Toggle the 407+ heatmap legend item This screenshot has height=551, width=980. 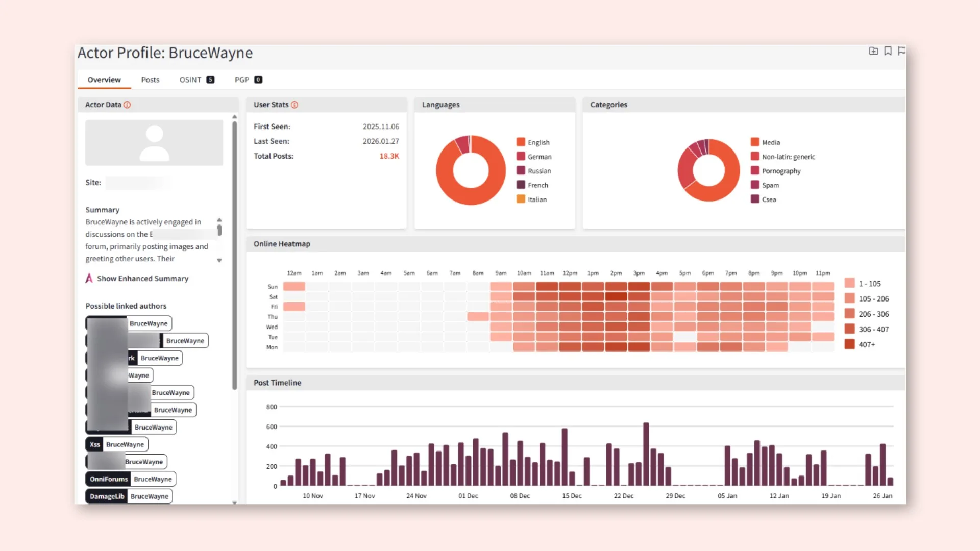(866, 344)
